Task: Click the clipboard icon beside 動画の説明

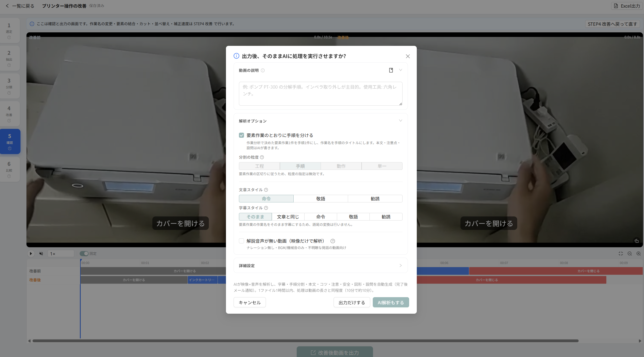Action: (x=391, y=70)
